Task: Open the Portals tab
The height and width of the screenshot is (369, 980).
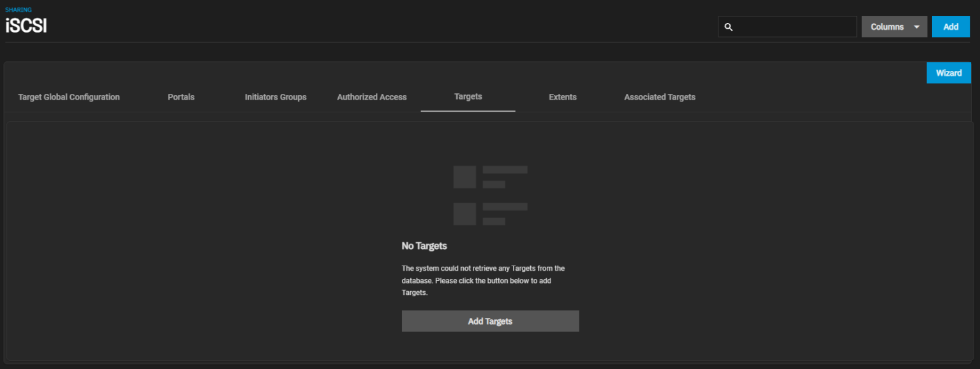Action: 181,97
